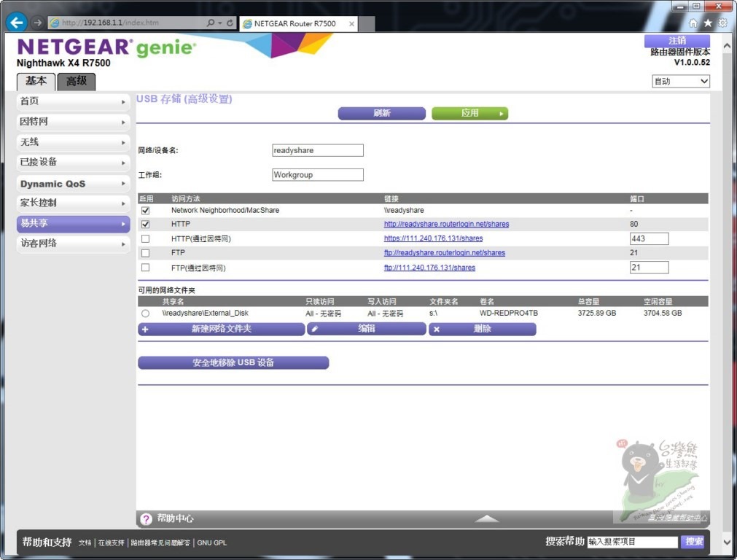Click the browser forward arrow
737x560 pixels.
[x=38, y=22]
